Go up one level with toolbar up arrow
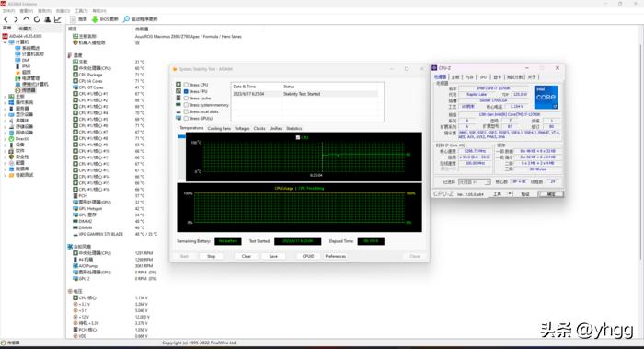The image size is (644, 349). tap(27, 19)
